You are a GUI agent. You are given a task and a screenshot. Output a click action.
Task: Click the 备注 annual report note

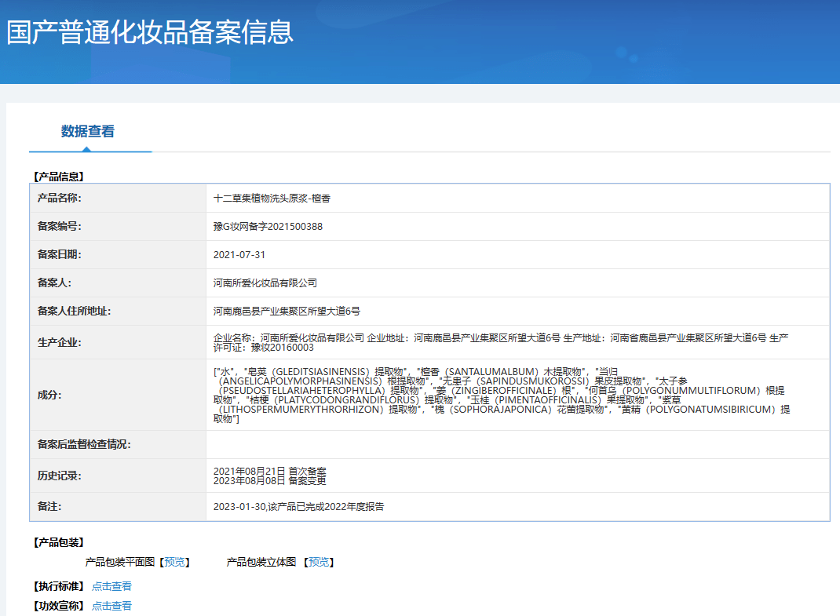pos(298,507)
